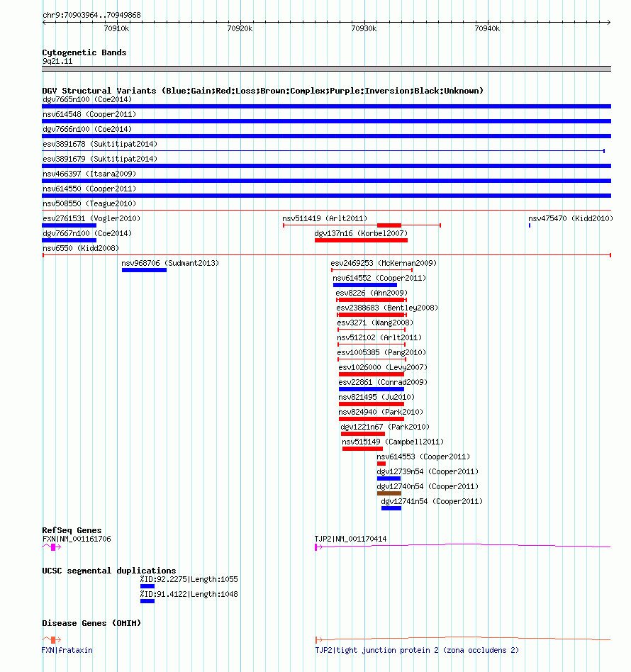
Task: Select the dgv1221n67 (Park2010) label
Action: pyautogui.click(x=385, y=427)
